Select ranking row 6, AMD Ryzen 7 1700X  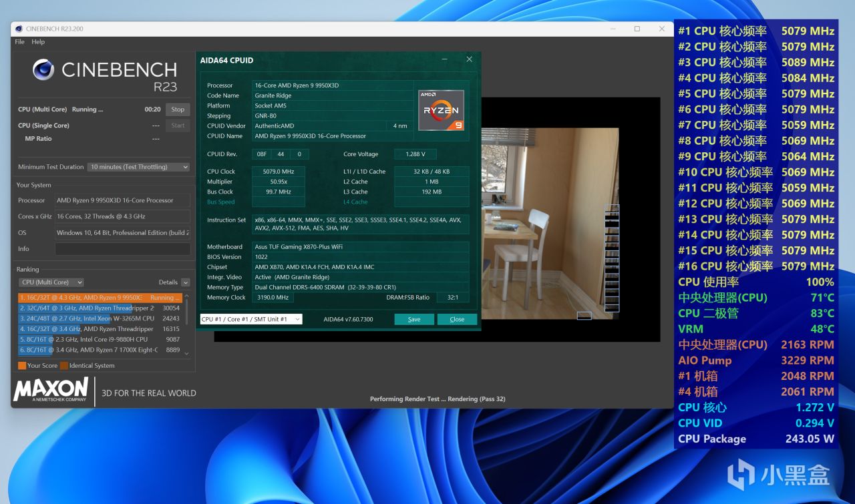click(100, 350)
